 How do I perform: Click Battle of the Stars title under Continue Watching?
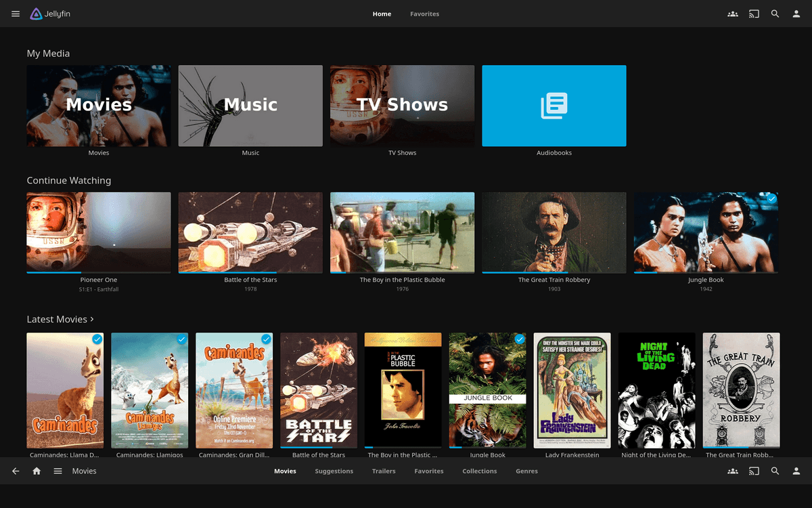(x=250, y=280)
